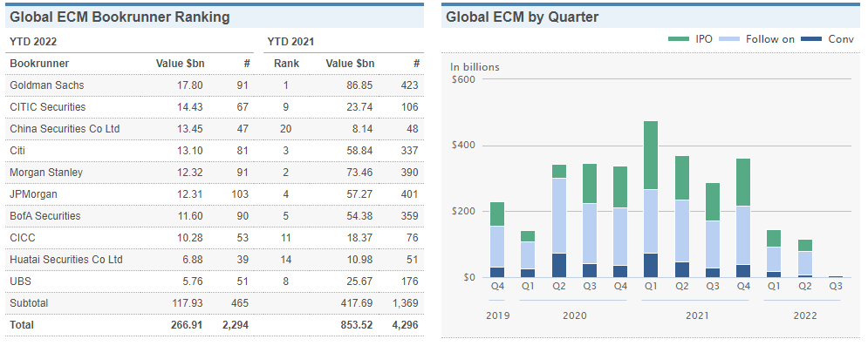Click the Total 2021 value 853.52
Viewport: 868px width, 346px height.
pyautogui.click(x=357, y=325)
